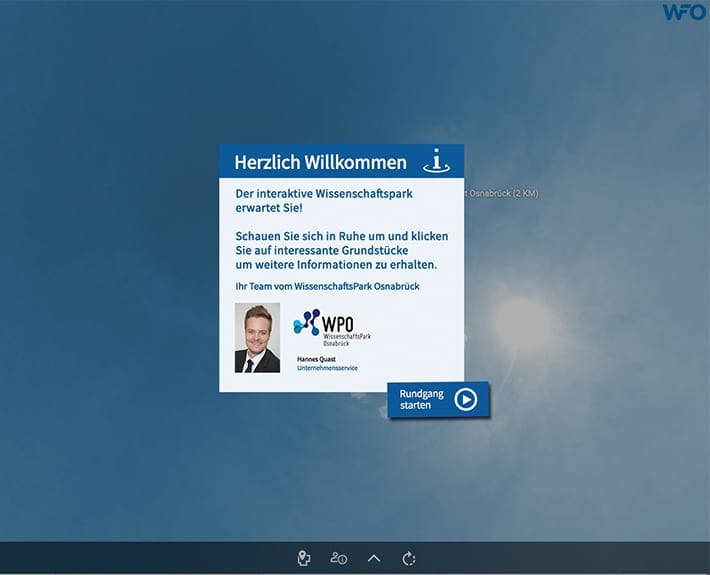Click 'Schauen Sie sich in Ruhe um' text
The height and width of the screenshot is (575, 710).
click(311, 236)
